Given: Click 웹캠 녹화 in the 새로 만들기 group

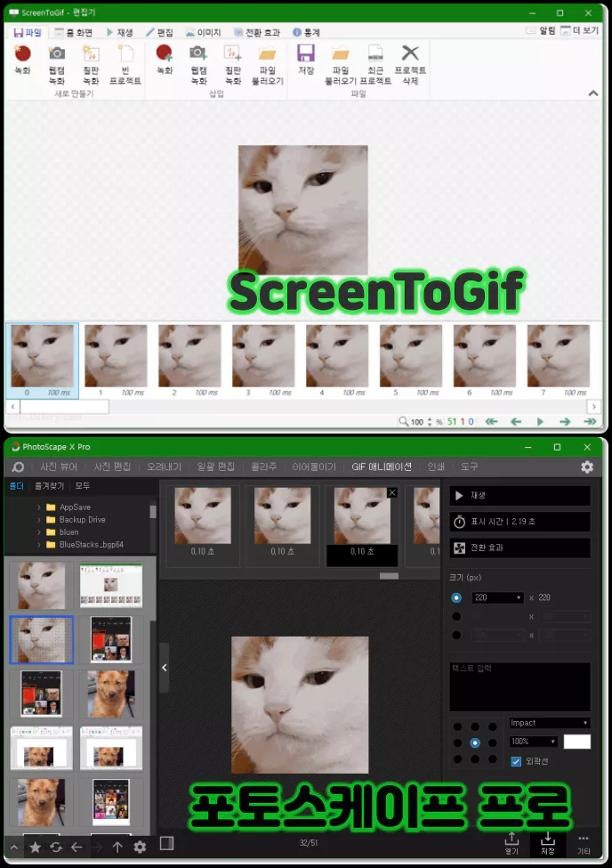Looking at the screenshot, I should [56, 64].
